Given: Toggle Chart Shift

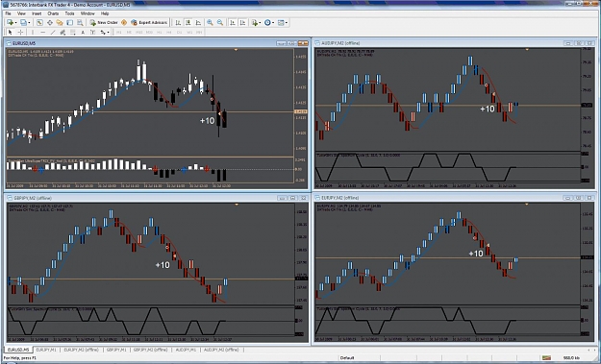Looking at the screenshot, I should coord(242,23).
